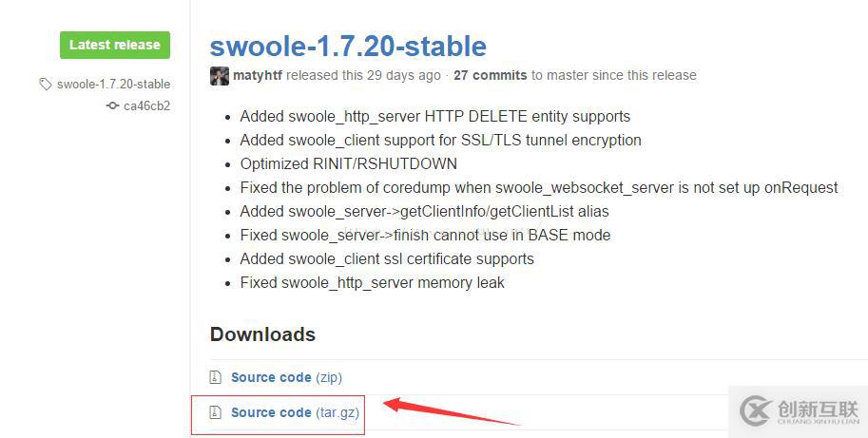Click the red arrow pointing at tar.gz
Image resolution: width=868 pixels, height=438 pixels.
click(452, 411)
